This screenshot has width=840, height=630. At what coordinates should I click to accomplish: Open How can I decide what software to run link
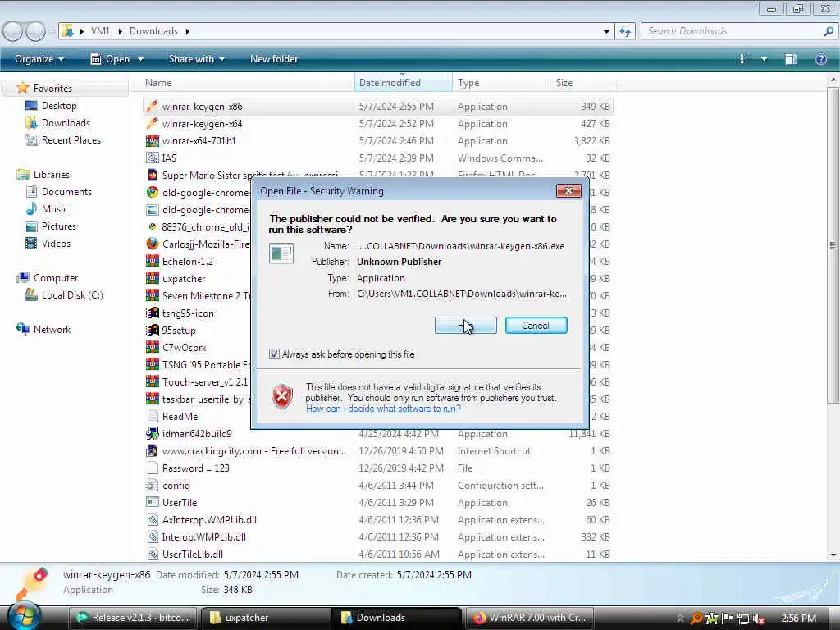pyautogui.click(x=383, y=409)
